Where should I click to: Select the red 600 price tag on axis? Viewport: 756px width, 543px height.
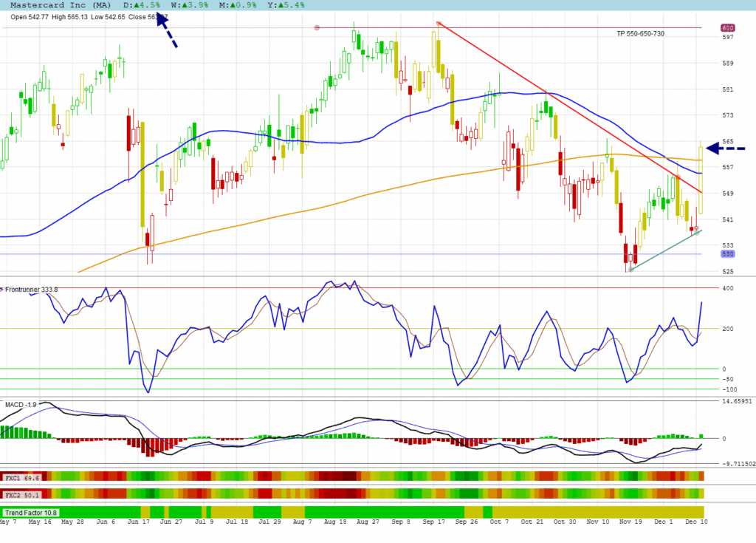(727, 28)
